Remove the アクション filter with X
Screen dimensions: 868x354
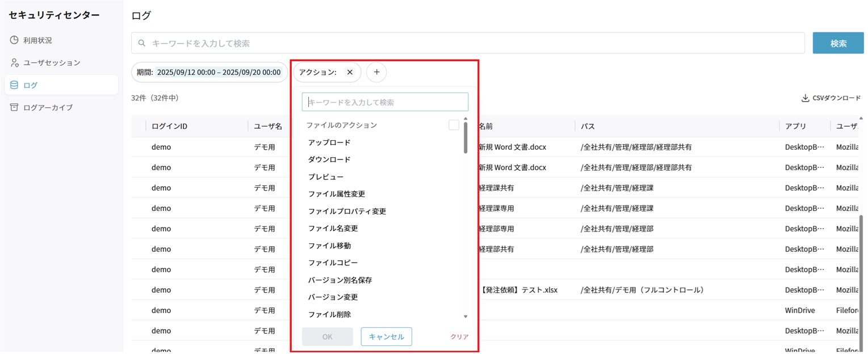(350, 72)
